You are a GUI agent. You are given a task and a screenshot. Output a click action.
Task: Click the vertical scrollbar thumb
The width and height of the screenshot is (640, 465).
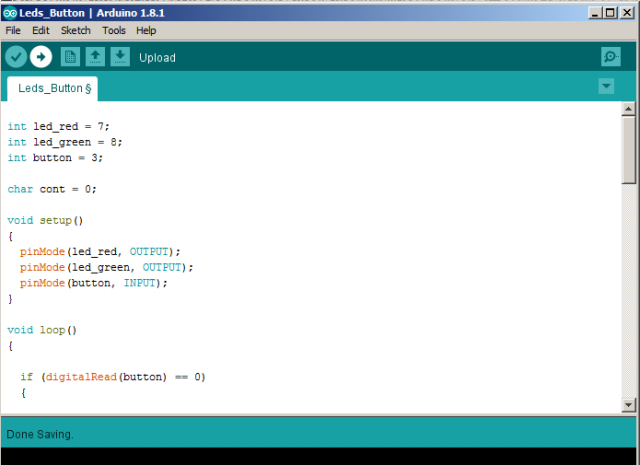point(628,150)
